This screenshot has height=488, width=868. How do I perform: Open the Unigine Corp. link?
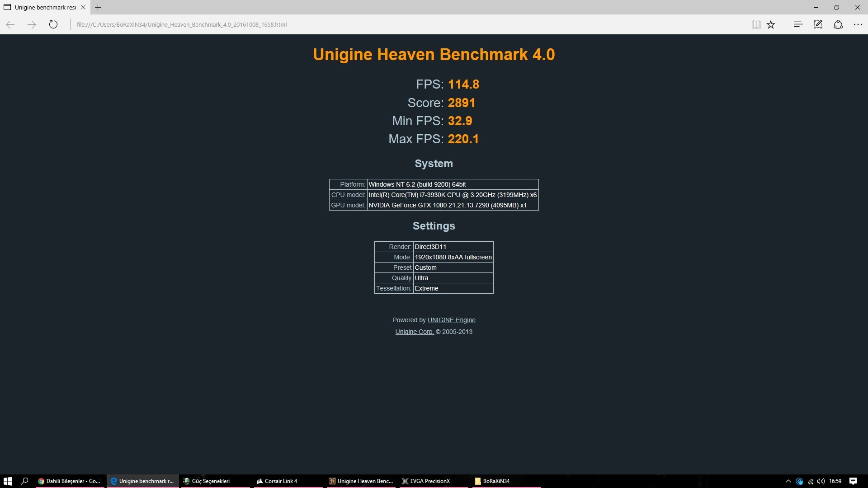coord(415,332)
